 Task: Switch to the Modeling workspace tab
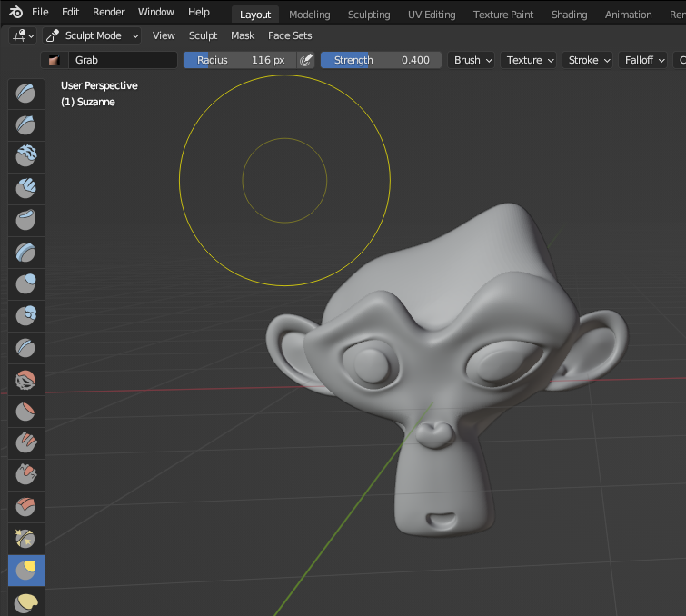coord(309,15)
